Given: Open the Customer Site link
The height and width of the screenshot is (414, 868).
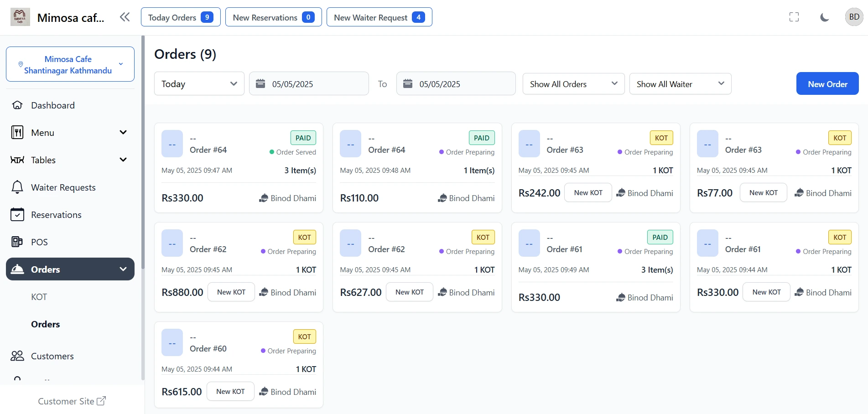Looking at the screenshot, I should 72,401.
